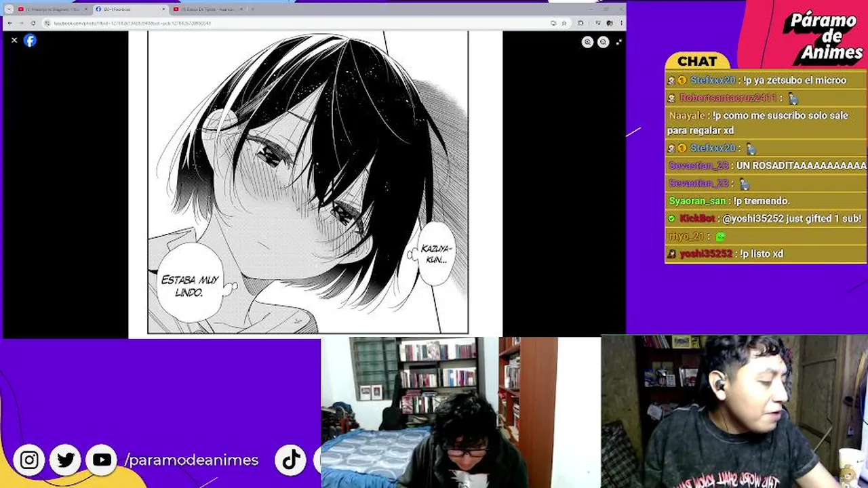Close the third browser tab
The image size is (868, 488).
(x=241, y=9)
